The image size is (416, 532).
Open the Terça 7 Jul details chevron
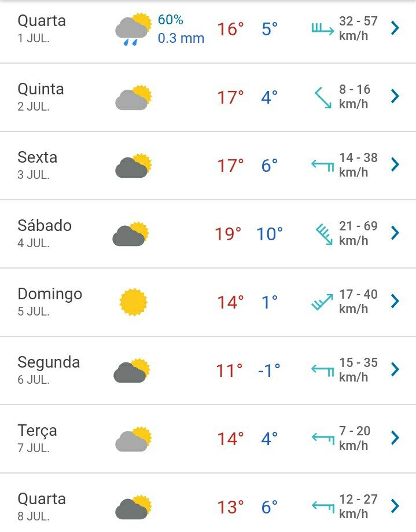point(395,438)
